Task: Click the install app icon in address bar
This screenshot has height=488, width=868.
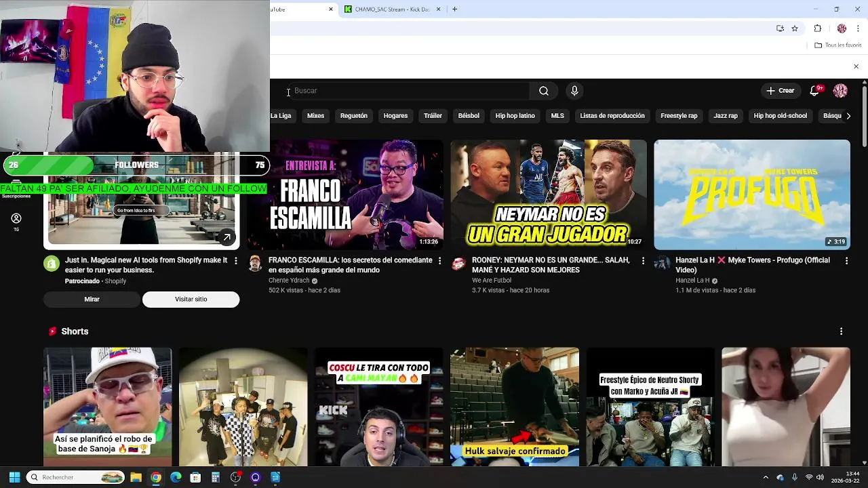Action: tap(780, 28)
